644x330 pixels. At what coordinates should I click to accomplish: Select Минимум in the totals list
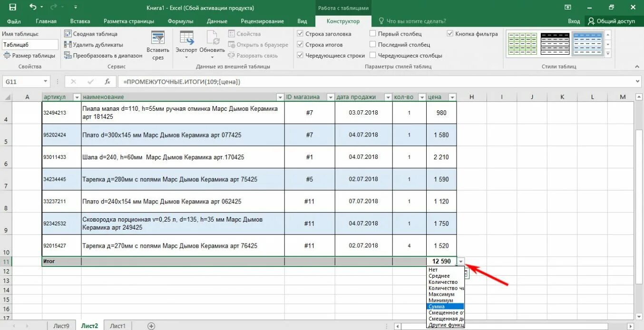446,301
